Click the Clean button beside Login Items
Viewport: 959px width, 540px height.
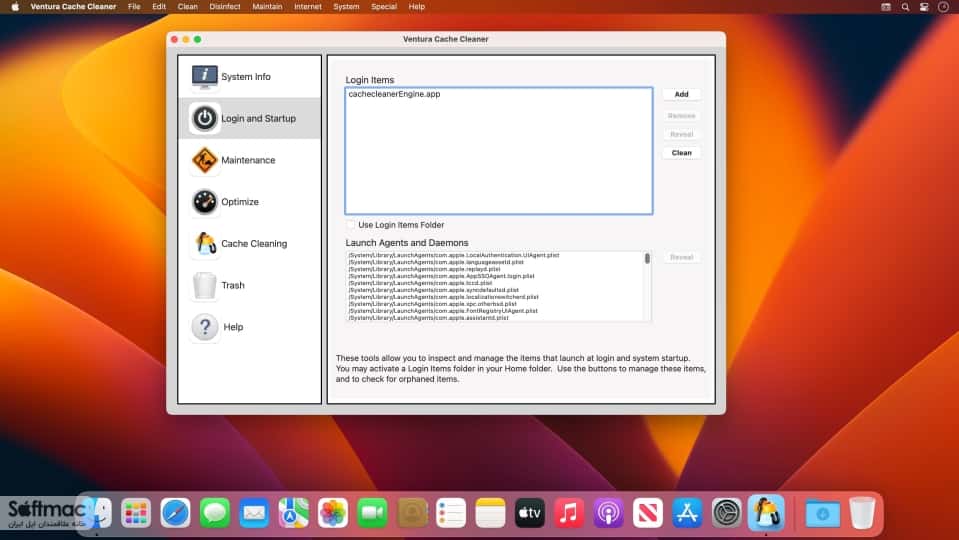(x=681, y=153)
